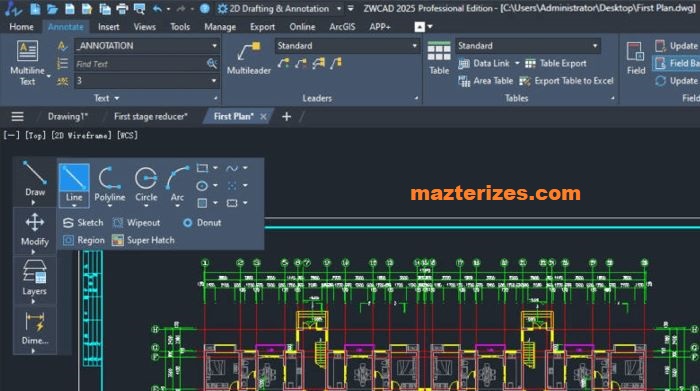The image size is (700, 391).
Task: Open the Export ribbon tab
Action: [262, 27]
